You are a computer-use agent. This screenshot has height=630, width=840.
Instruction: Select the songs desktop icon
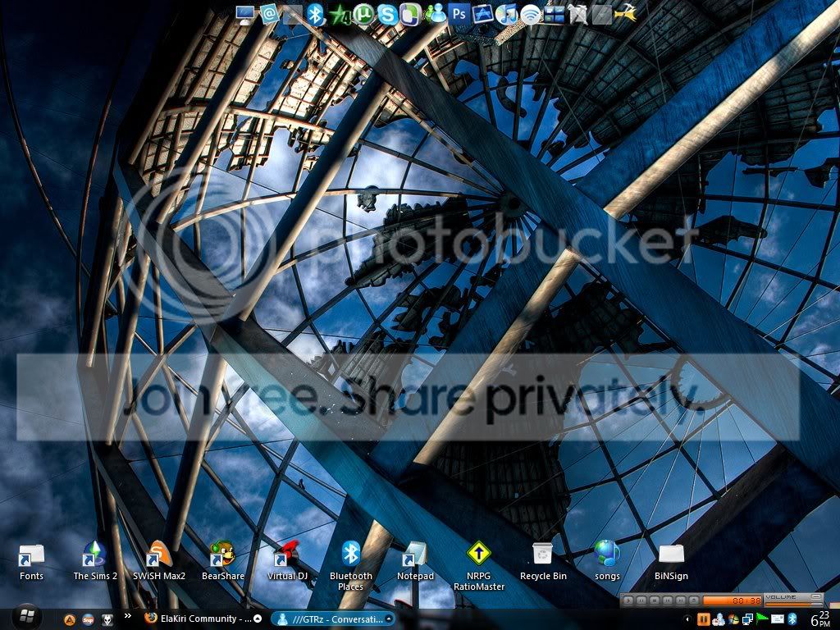pos(607,561)
